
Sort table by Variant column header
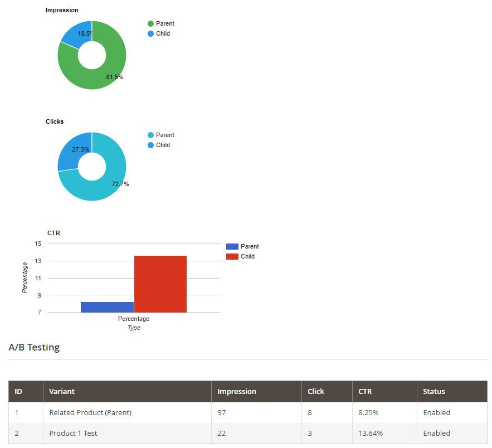(62, 392)
